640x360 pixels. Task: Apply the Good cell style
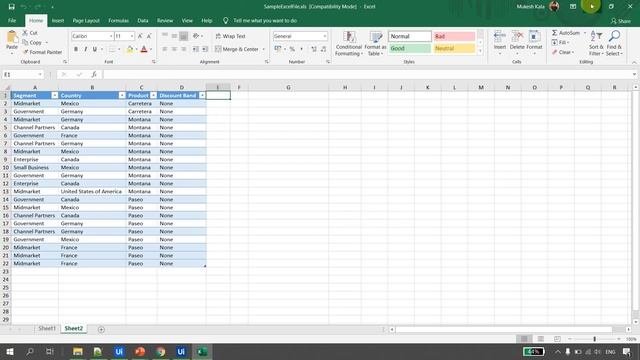[410, 48]
